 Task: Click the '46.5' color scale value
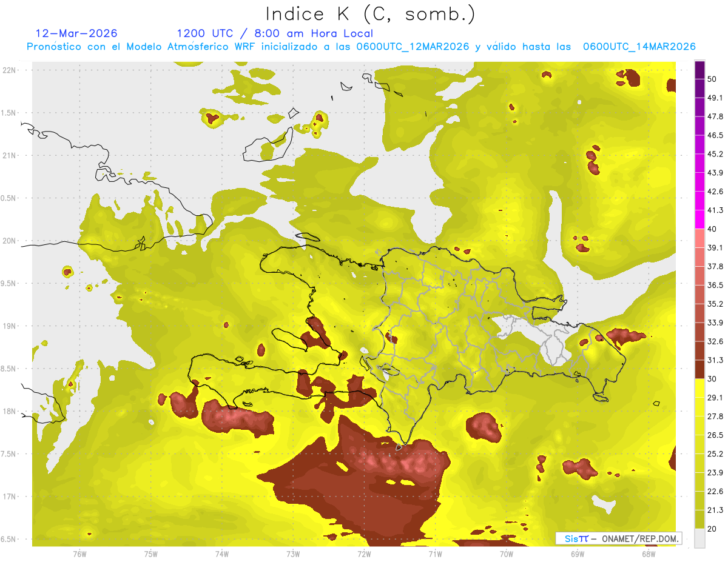(x=715, y=135)
